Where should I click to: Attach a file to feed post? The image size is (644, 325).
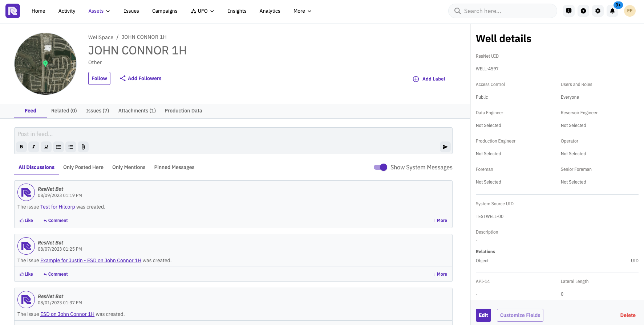83,147
